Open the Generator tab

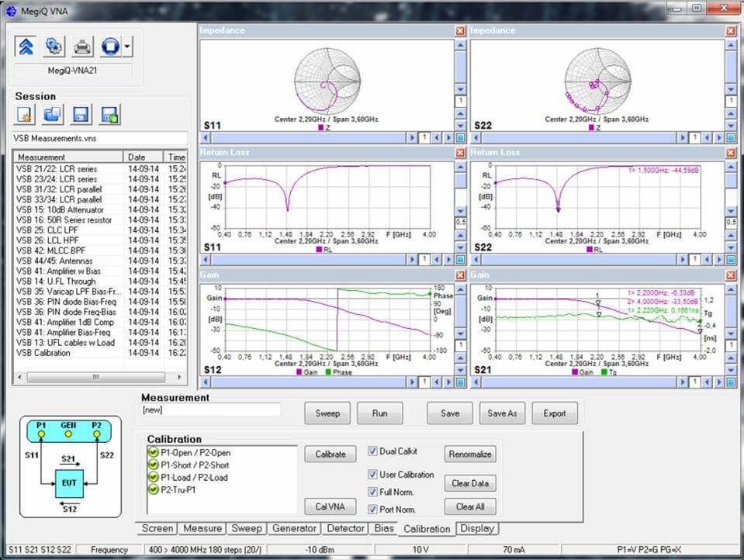tap(294, 528)
